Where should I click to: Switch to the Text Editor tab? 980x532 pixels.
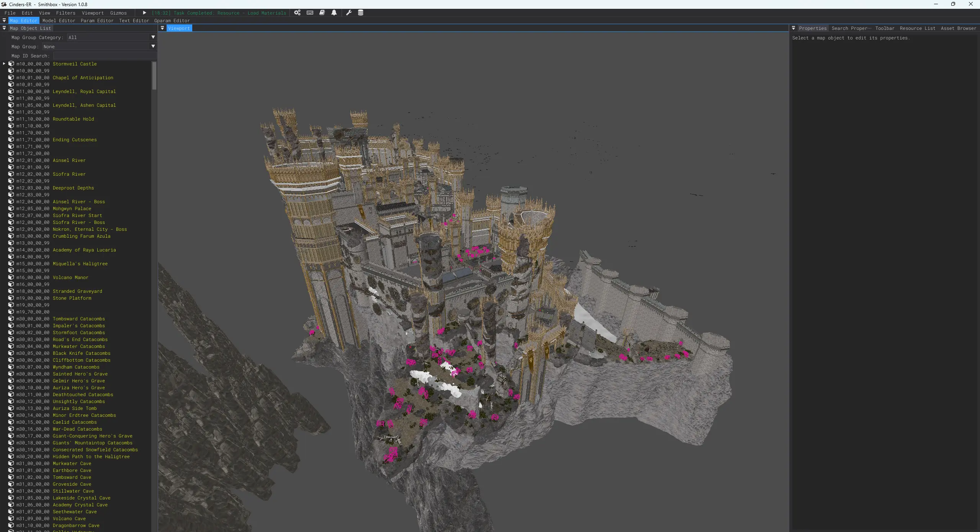click(x=134, y=21)
